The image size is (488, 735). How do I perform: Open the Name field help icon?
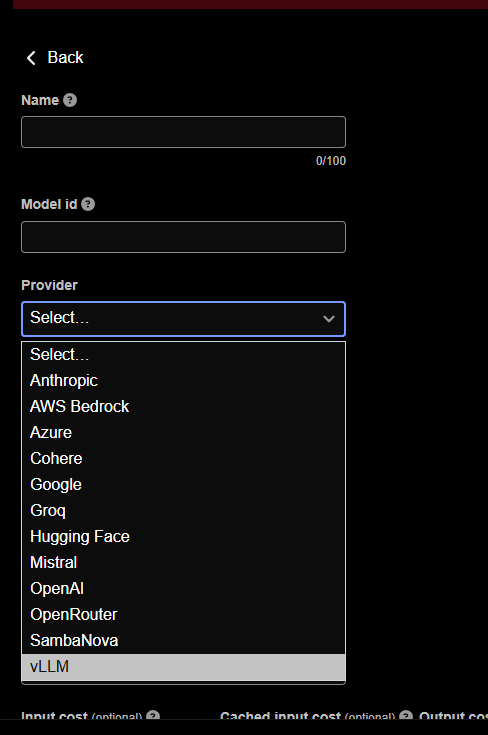(70, 100)
